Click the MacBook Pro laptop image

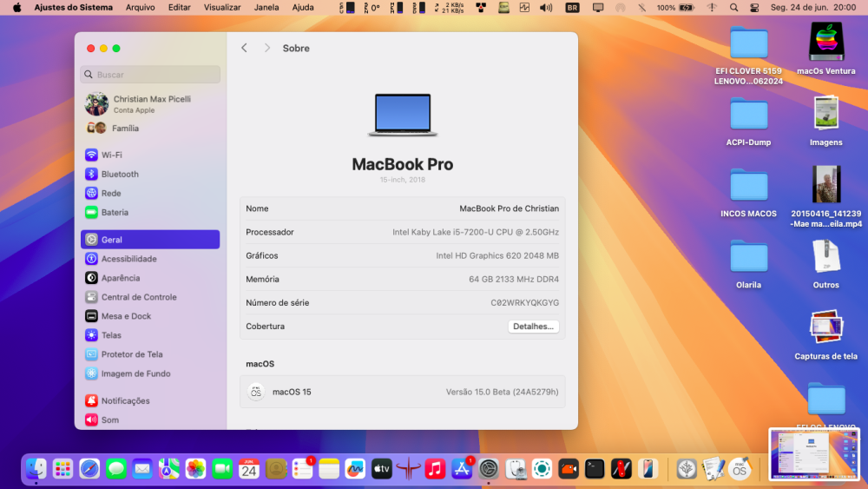pyautogui.click(x=403, y=115)
